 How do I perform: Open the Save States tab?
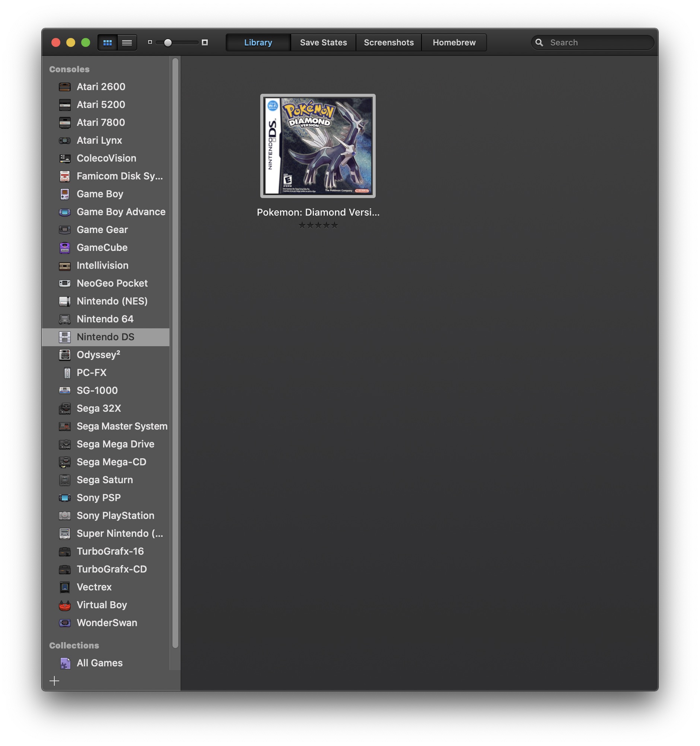pos(323,42)
